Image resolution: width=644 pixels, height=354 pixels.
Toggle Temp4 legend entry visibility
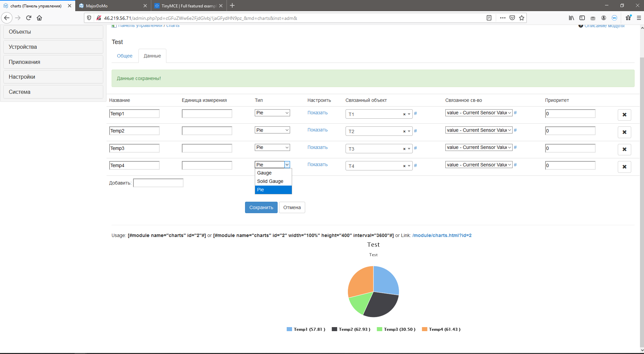441,329
